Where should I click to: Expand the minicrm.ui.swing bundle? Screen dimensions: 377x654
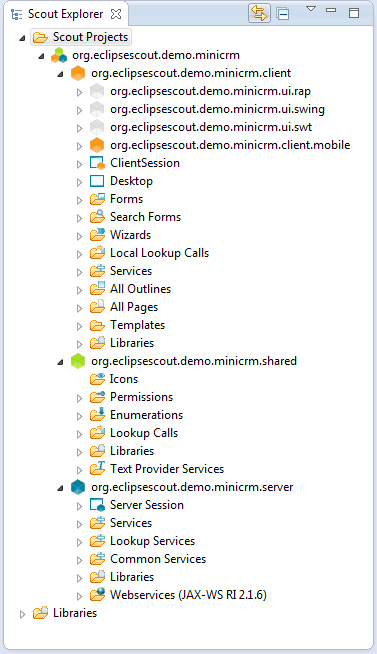click(79, 110)
